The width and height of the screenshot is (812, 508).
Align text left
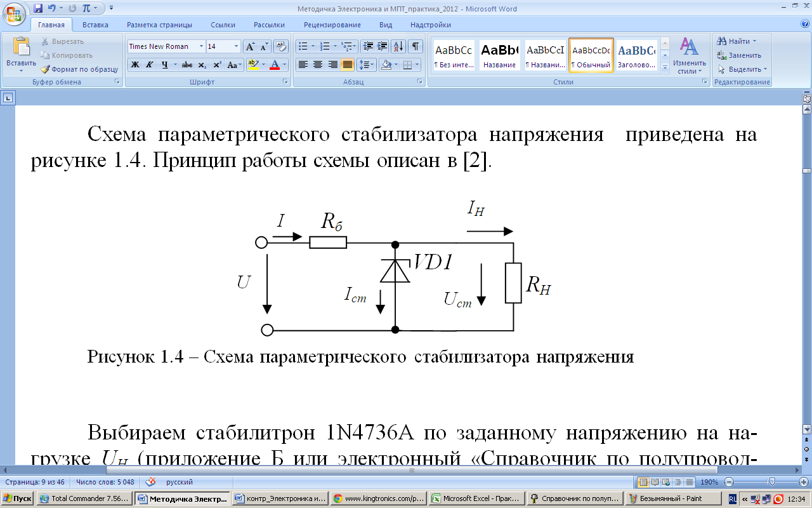(x=303, y=65)
